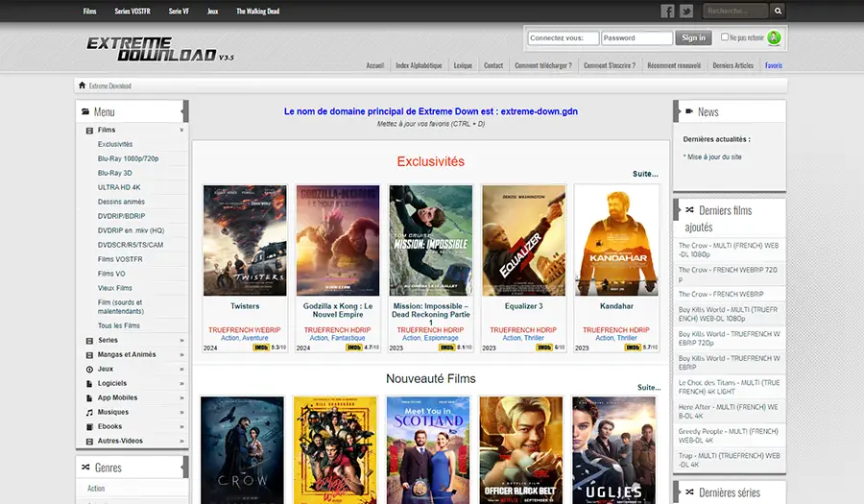Select the Action genre link
This screenshot has width=864, height=504.
(96, 488)
